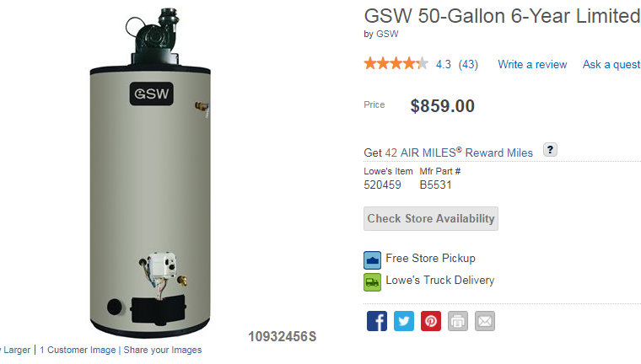Viewport: 641px width, 364px height.
Task: View the 43 reviews count
Action: 468,65
